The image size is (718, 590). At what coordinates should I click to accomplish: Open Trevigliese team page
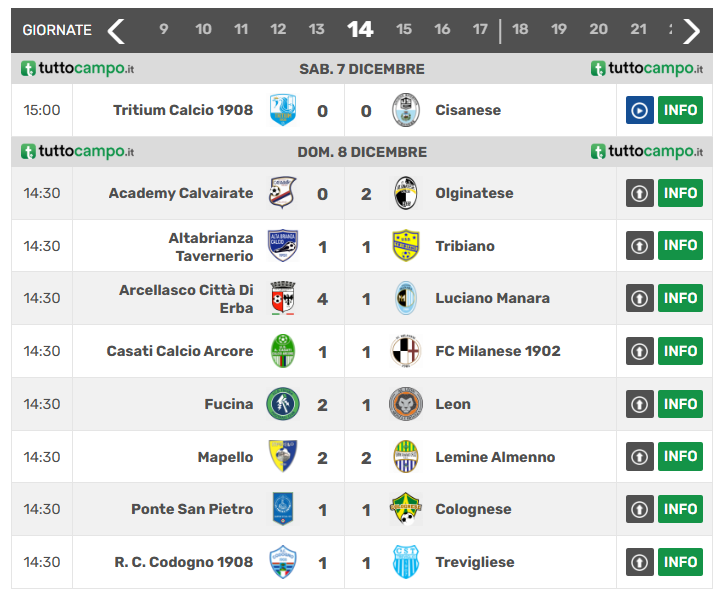point(475,562)
